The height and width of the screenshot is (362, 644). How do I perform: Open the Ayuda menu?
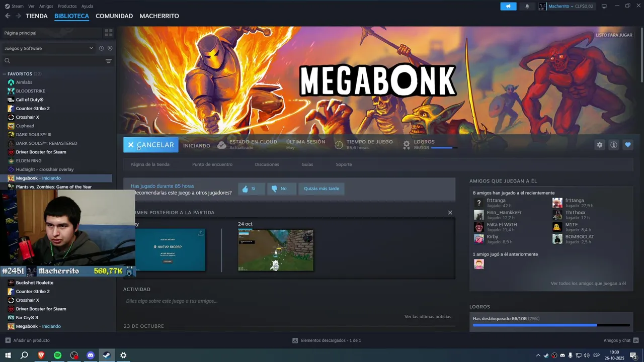point(87,6)
